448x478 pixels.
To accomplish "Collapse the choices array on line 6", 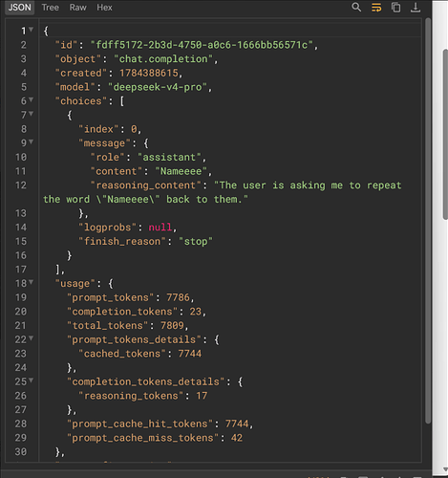I will (31, 99).
